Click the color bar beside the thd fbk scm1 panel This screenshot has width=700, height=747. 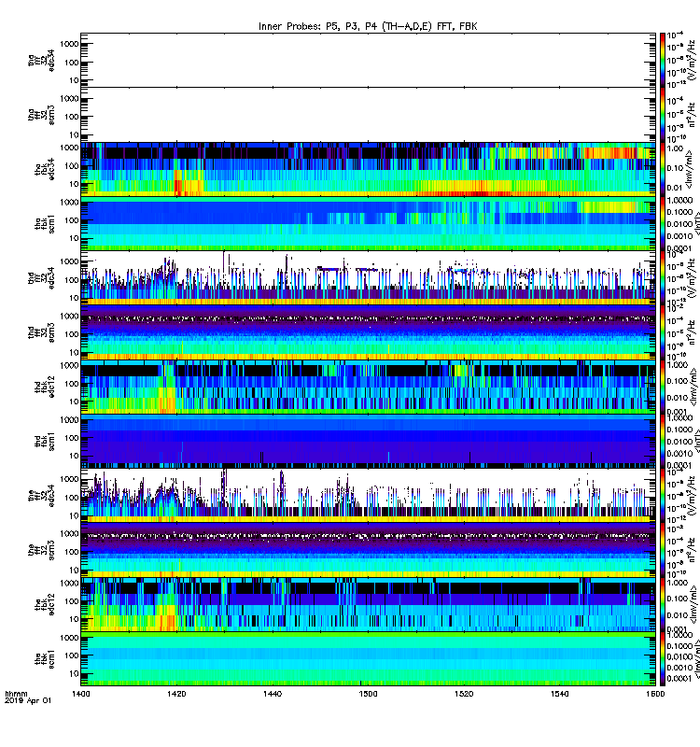663,442
